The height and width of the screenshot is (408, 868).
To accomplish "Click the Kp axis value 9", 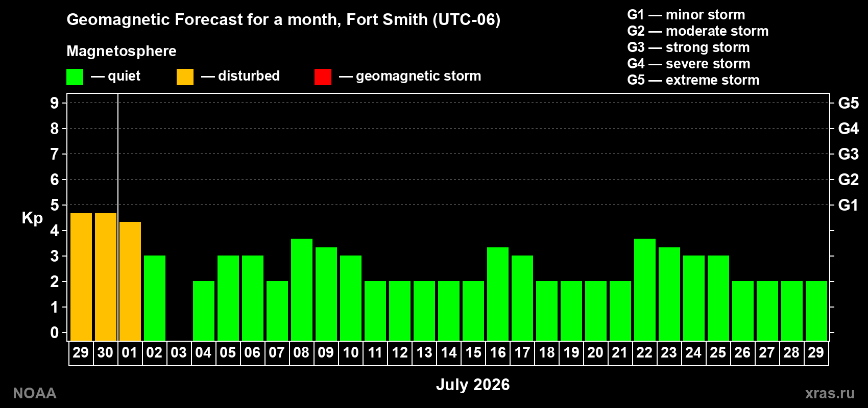I will 55,103.
